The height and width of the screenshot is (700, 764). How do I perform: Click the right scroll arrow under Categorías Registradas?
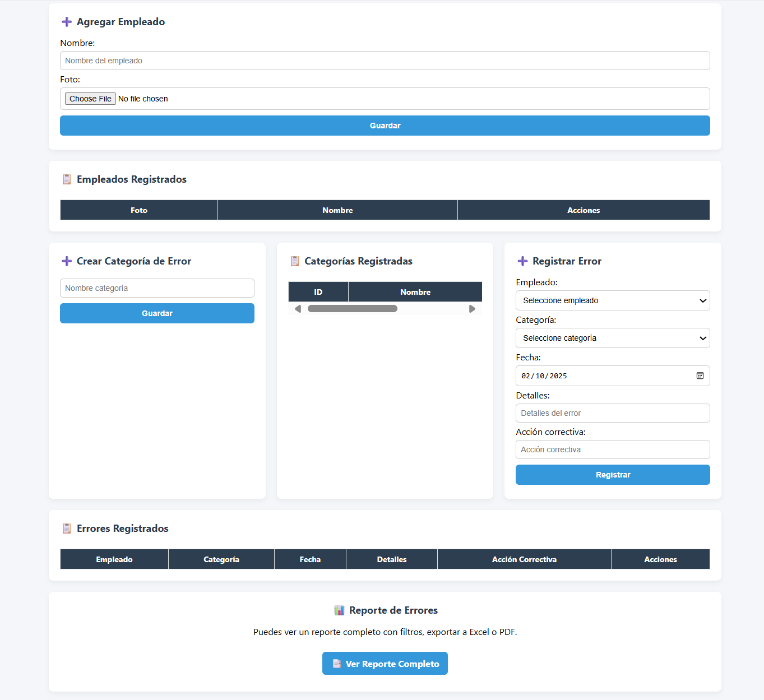point(471,308)
